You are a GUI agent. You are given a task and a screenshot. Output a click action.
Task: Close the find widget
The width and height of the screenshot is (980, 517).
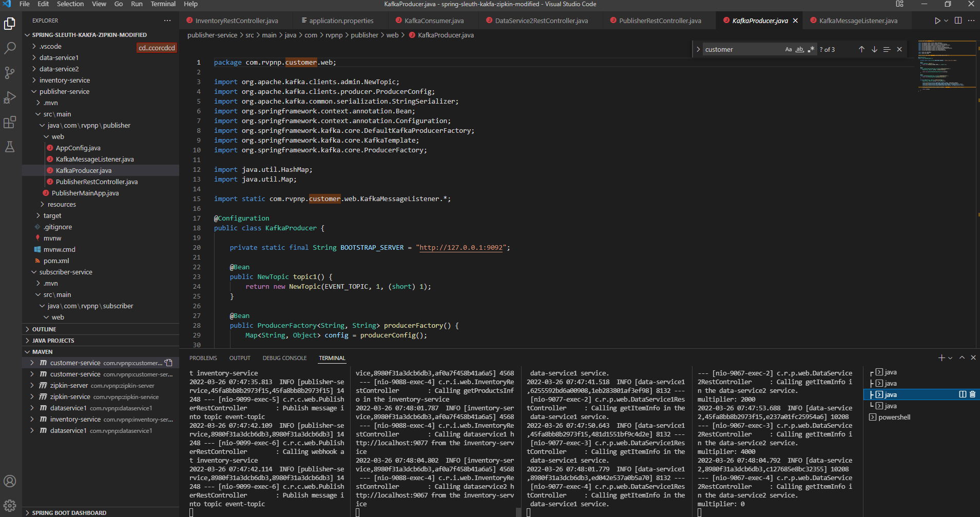pyautogui.click(x=899, y=49)
